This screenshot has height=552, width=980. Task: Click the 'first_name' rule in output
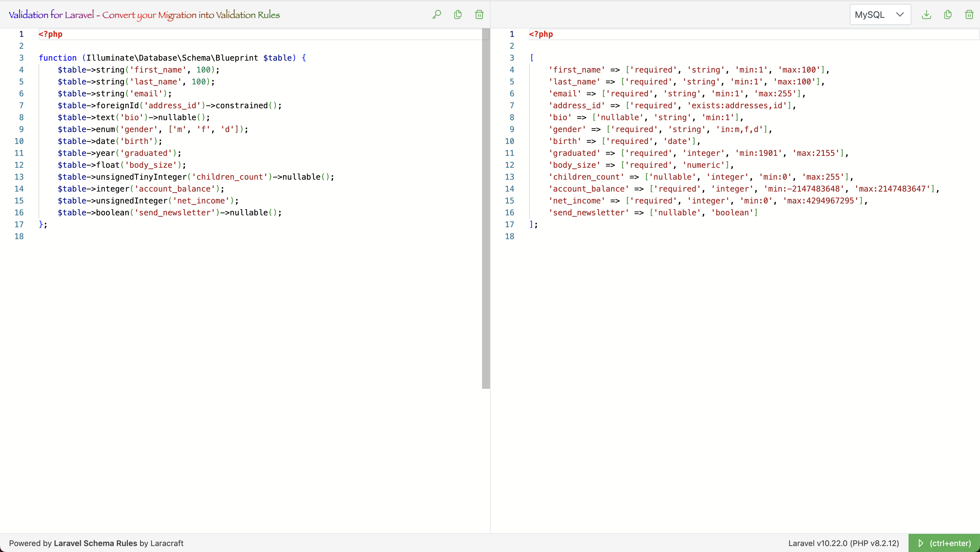688,70
